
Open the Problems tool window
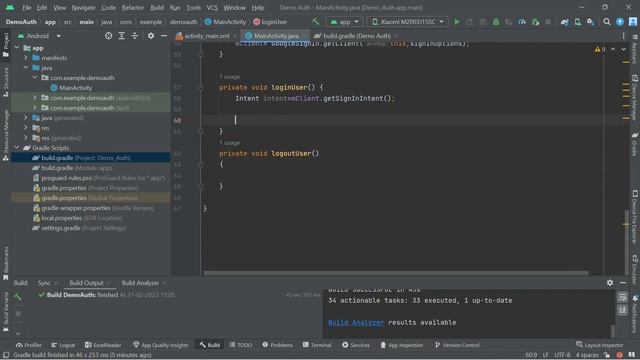278,345
